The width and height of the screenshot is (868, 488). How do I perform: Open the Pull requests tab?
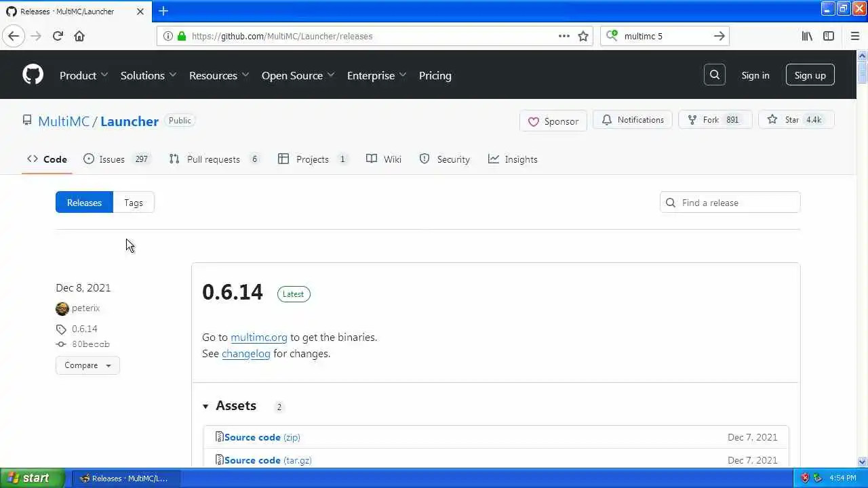pyautogui.click(x=214, y=159)
